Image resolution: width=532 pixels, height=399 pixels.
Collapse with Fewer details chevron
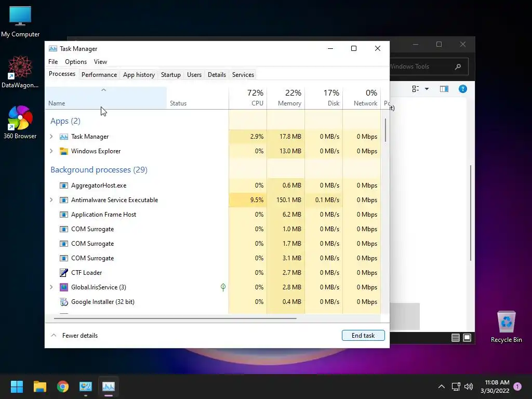54,335
